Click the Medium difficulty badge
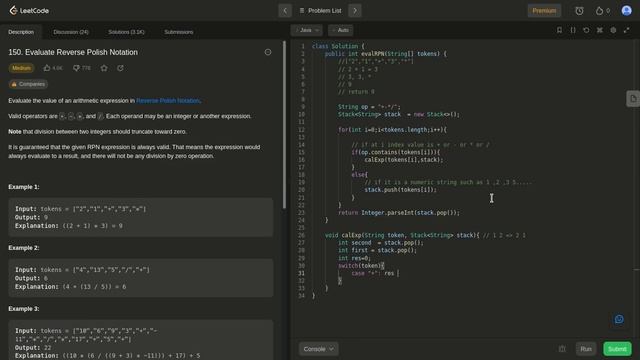Viewport: 640px width, 360px height. pos(21,68)
